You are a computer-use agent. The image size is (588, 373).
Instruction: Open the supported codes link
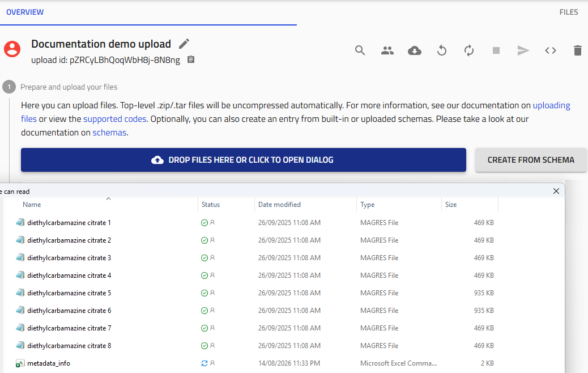click(x=115, y=119)
